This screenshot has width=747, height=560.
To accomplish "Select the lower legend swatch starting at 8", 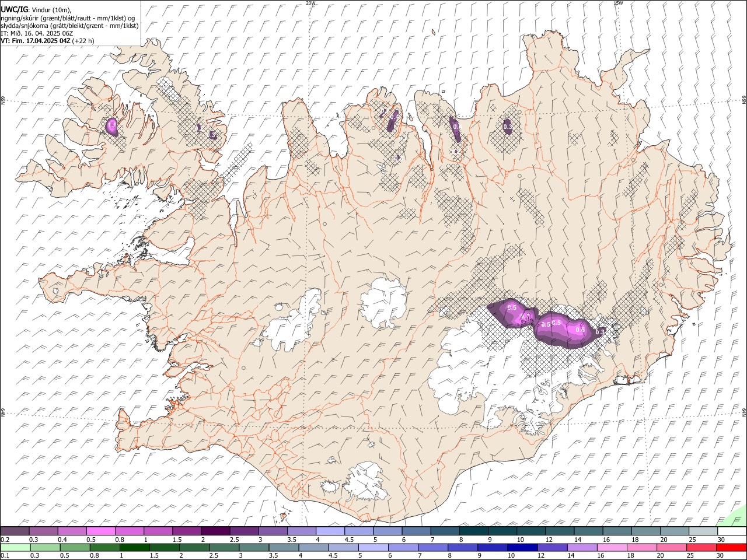I will tap(463, 547).
